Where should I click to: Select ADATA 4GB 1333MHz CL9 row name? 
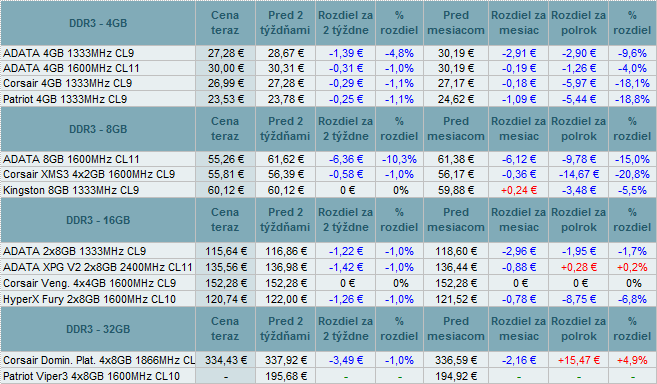click(x=69, y=53)
